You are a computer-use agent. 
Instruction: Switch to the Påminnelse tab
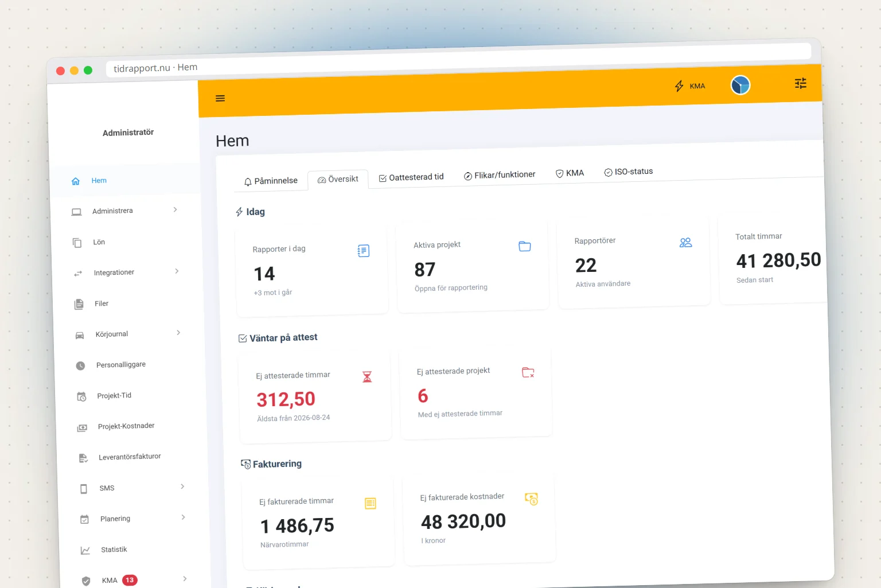(x=271, y=181)
